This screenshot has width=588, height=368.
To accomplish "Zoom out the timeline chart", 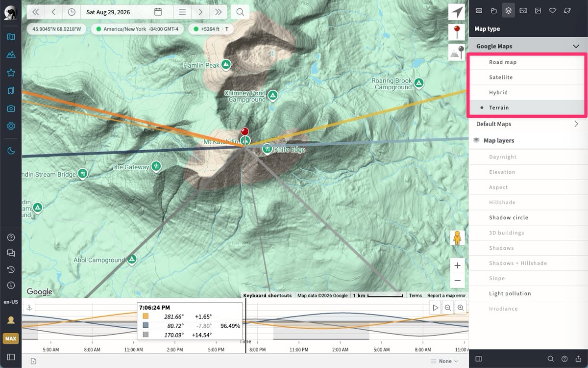I will coord(448,308).
